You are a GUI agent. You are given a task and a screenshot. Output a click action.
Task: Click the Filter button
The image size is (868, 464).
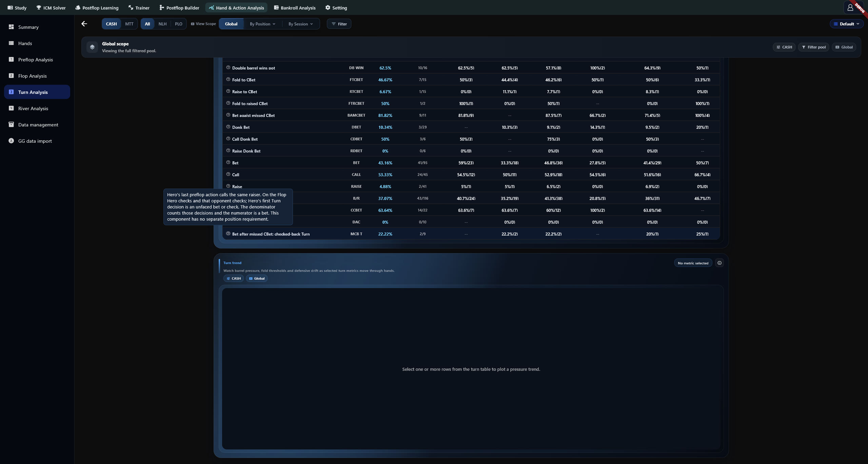pyautogui.click(x=339, y=24)
